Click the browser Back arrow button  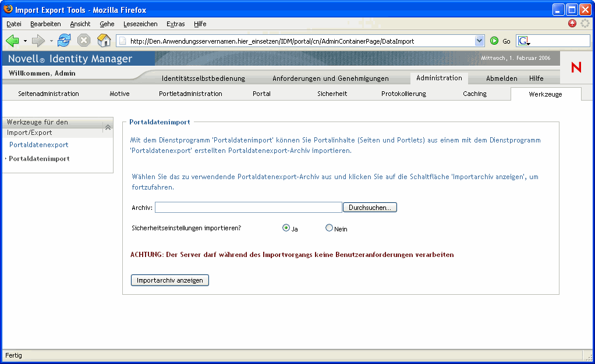click(x=12, y=41)
